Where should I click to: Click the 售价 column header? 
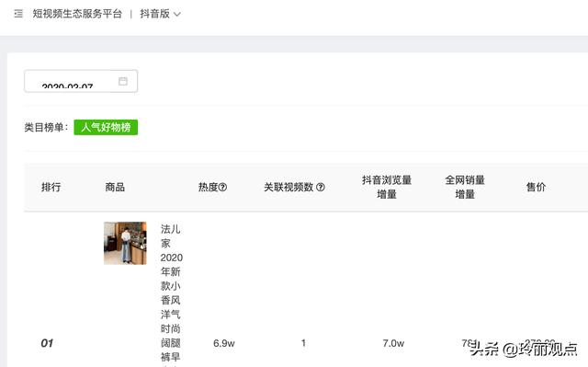pyautogui.click(x=536, y=187)
